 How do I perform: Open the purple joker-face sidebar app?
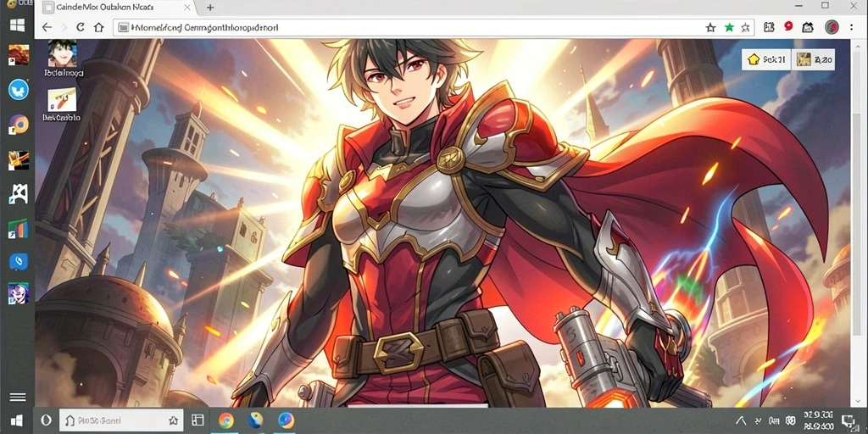pyautogui.click(x=19, y=293)
